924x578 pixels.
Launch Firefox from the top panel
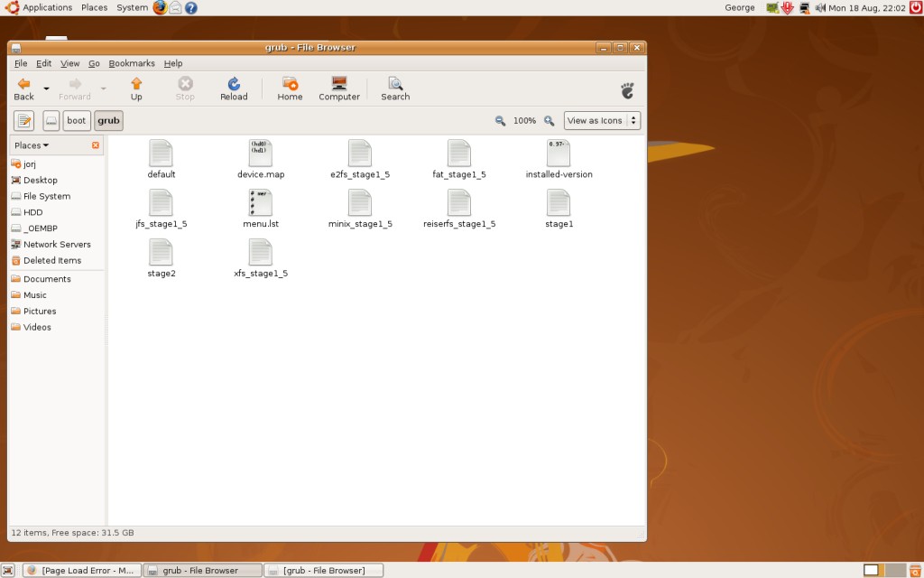click(160, 7)
